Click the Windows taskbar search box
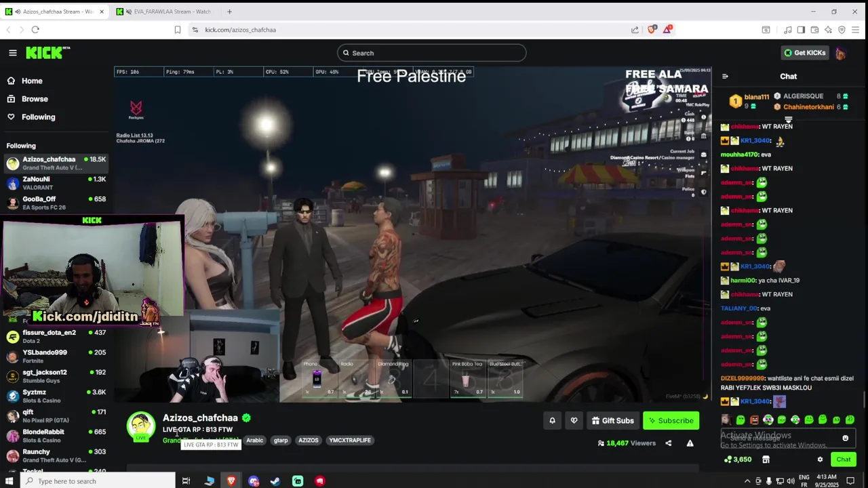This screenshot has height=488, width=868. pyautogui.click(x=99, y=481)
